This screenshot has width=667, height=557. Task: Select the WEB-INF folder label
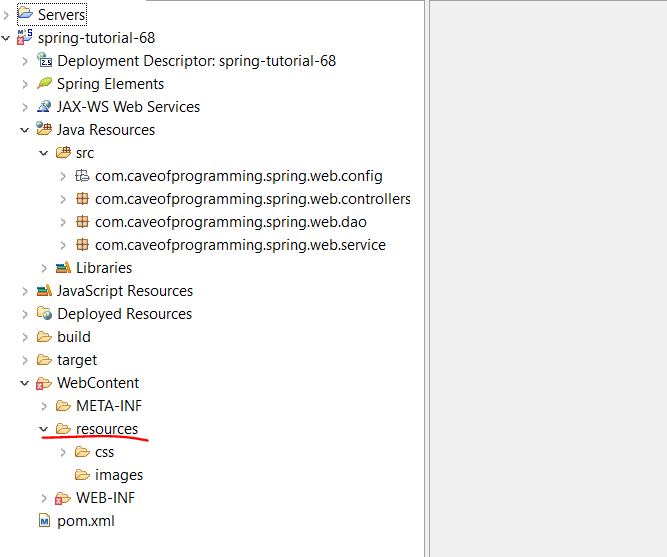point(105,498)
